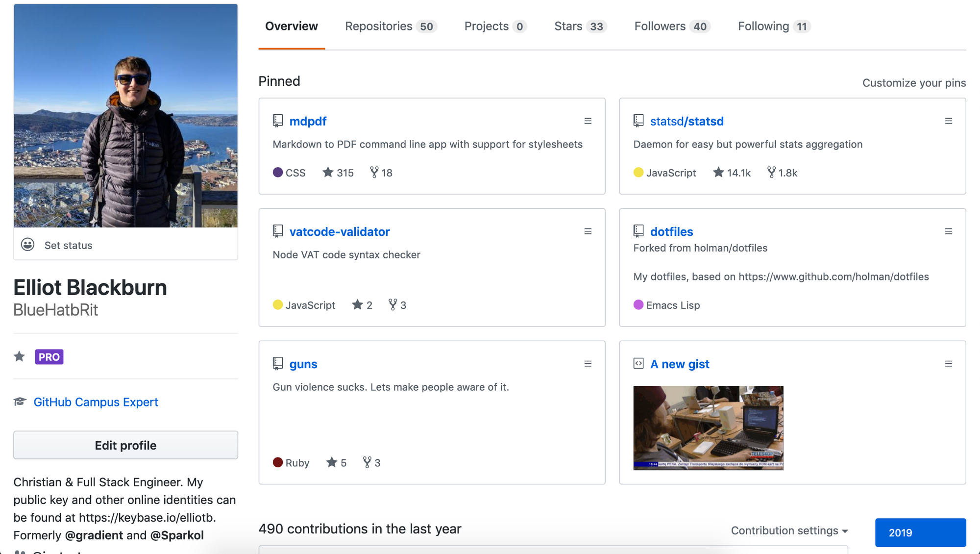Viewport: 980px width, 554px height.
Task: Click Set status text
Action: [x=68, y=245]
